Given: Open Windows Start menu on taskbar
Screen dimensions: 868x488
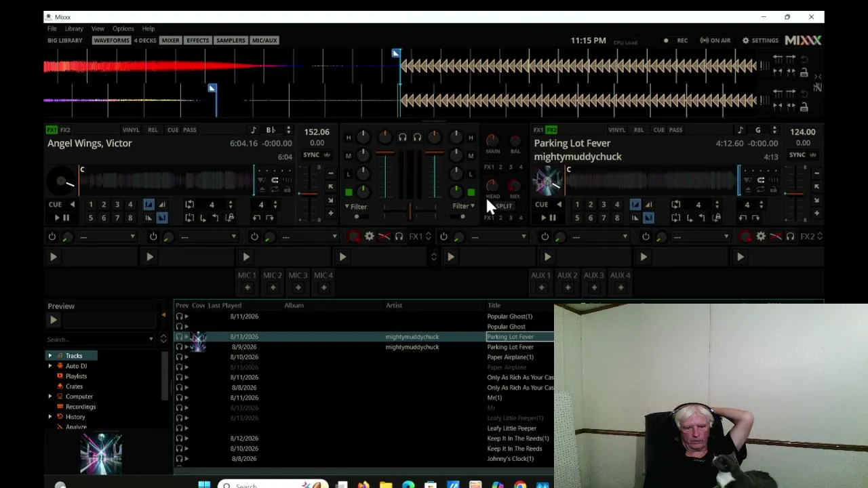Looking at the screenshot, I should (x=204, y=485).
